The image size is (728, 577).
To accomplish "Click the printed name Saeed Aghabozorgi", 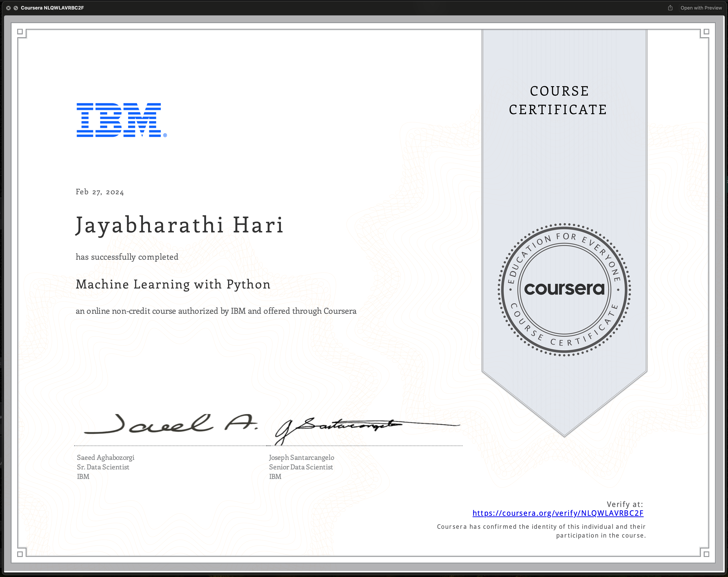I will 106,457.
